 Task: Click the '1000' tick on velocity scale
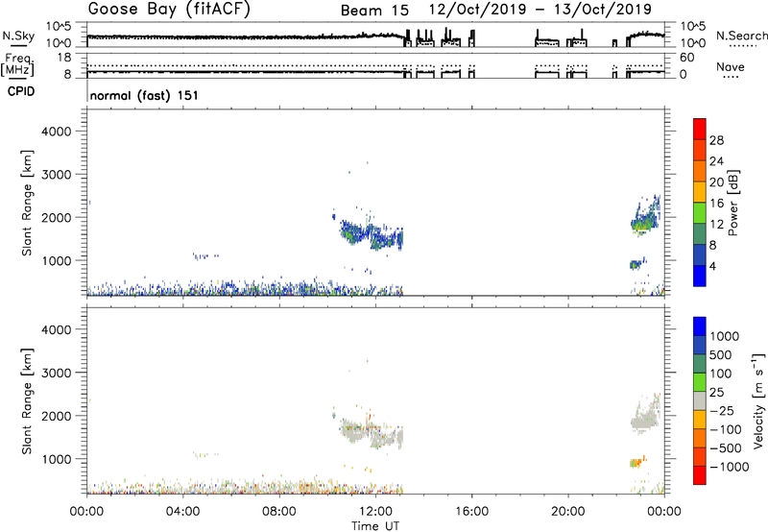coord(724,336)
